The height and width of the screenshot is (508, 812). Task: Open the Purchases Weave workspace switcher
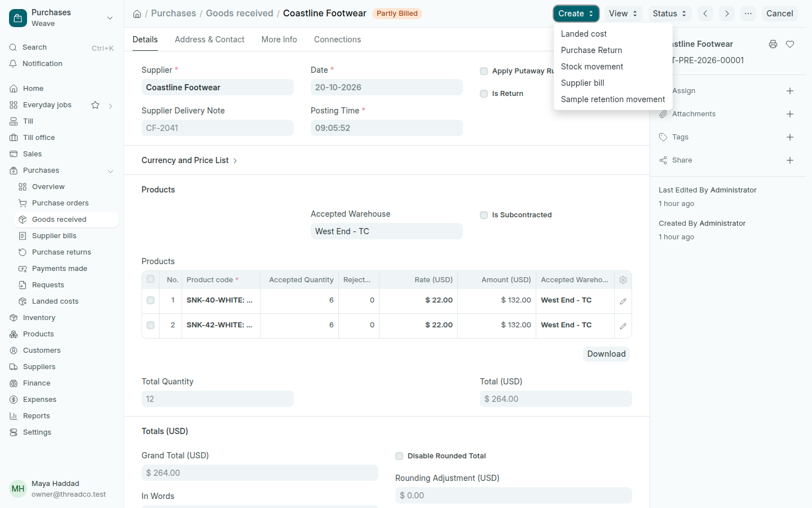(x=62, y=18)
